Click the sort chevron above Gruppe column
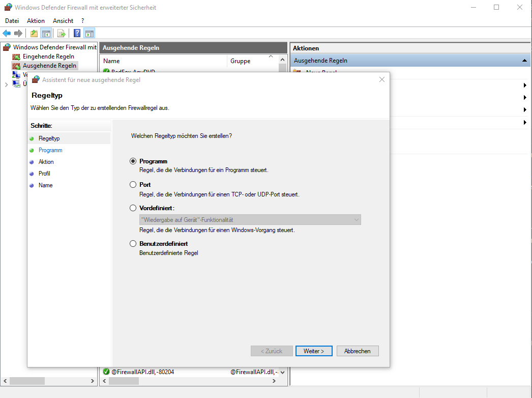Viewport: 532px width, 398px height. click(x=271, y=56)
